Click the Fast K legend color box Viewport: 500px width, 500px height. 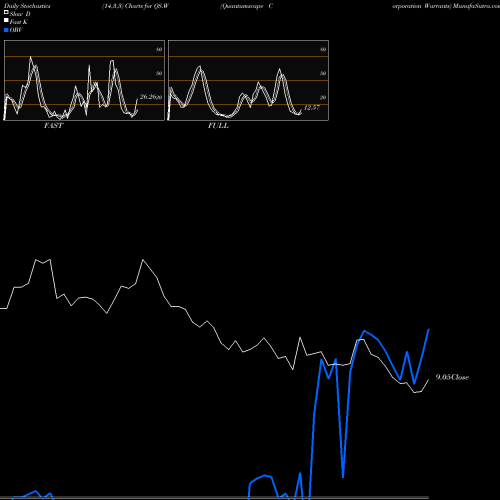6,20
